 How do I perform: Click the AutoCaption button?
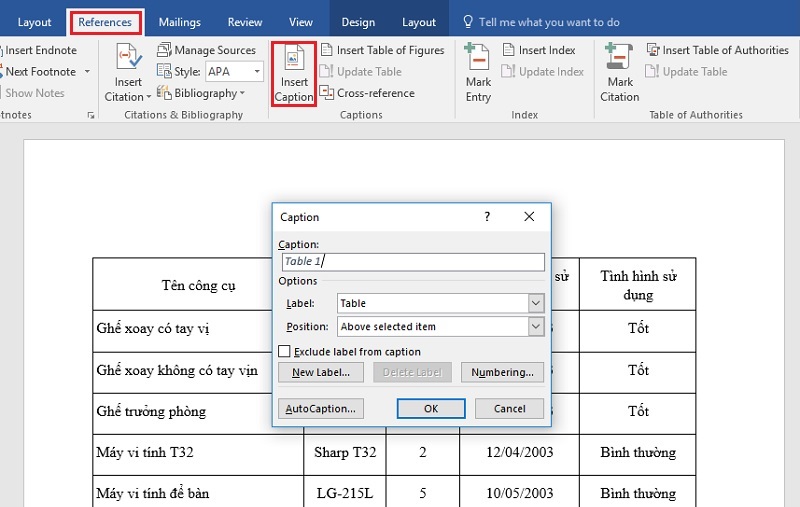click(x=320, y=409)
